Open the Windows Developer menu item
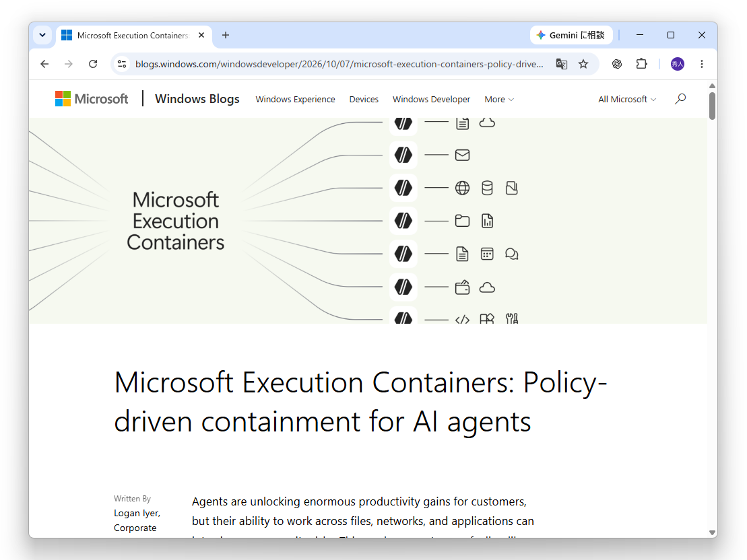747x560 pixels. (x=431, y=99)
